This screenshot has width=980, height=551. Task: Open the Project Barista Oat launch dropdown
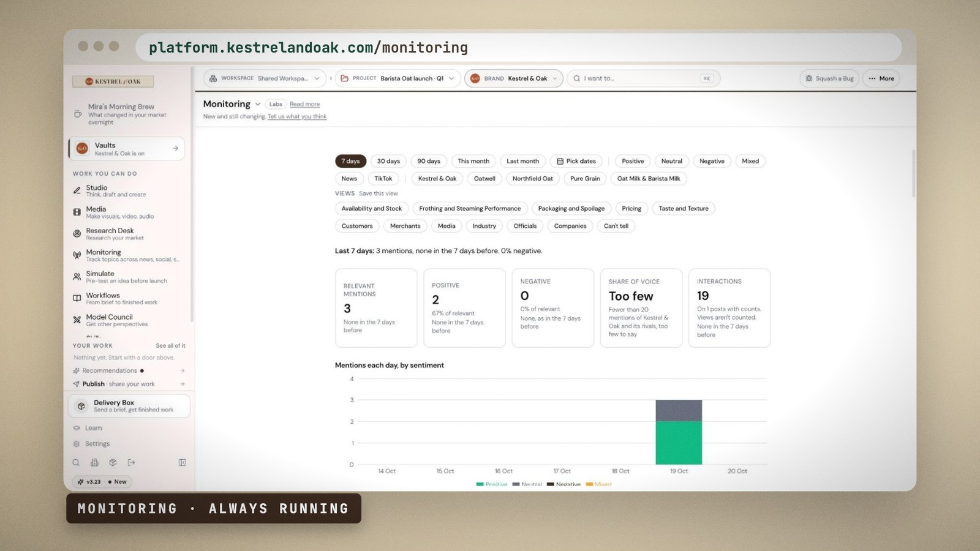[398, 78]
